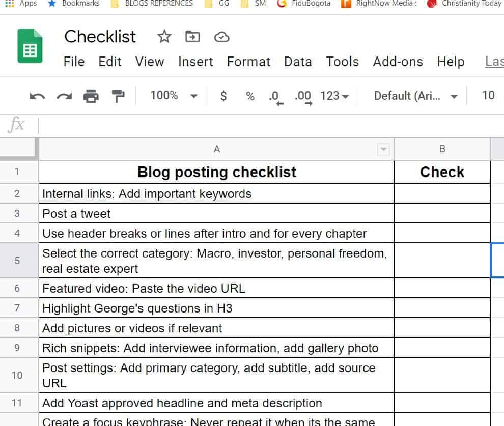Select cell 'Add Yoast approved headline'

216,403
